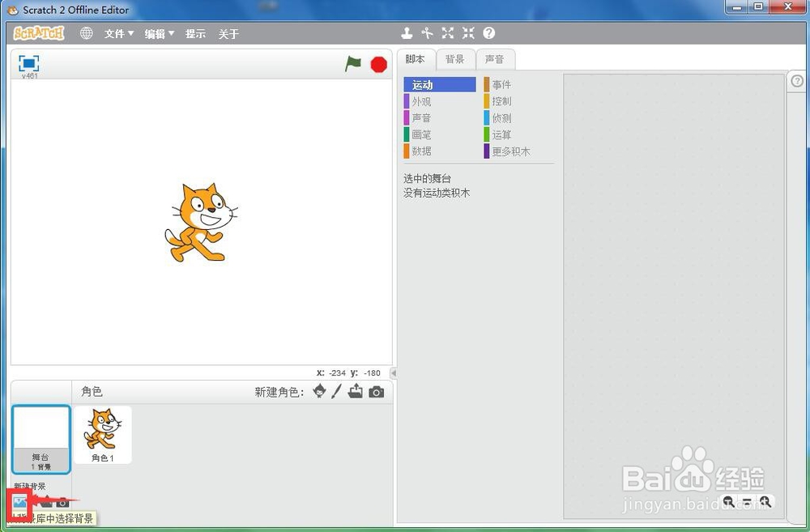This screenshot has height=532, width=810.
Task: Reset scripts area zoom
Action: [747, 501]
